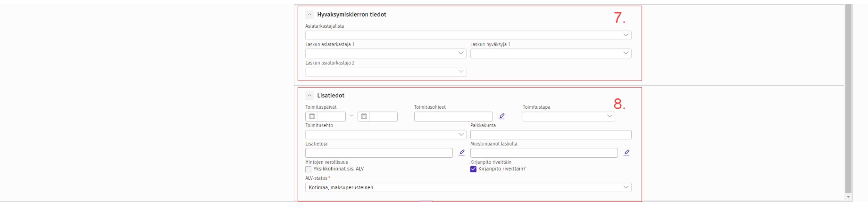Uncheck the Kirjanpito riveittäin? checkbox

tap(473, 169)
